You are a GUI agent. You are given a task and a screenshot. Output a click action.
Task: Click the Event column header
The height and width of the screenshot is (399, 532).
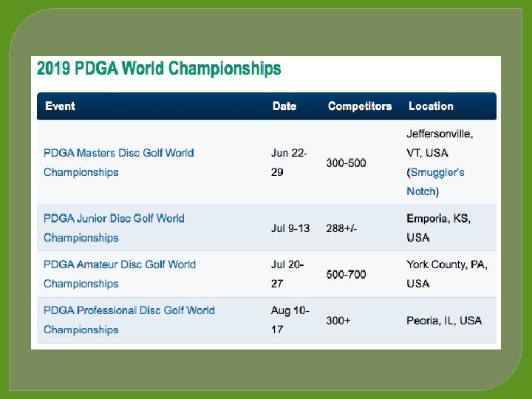[x=60, y=106]
